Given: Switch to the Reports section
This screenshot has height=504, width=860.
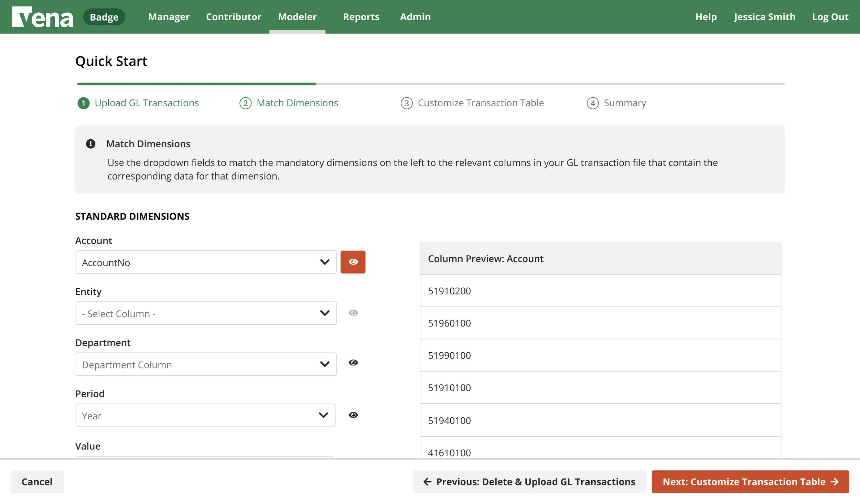Looking at the screenshot, I should click(361, 17).
